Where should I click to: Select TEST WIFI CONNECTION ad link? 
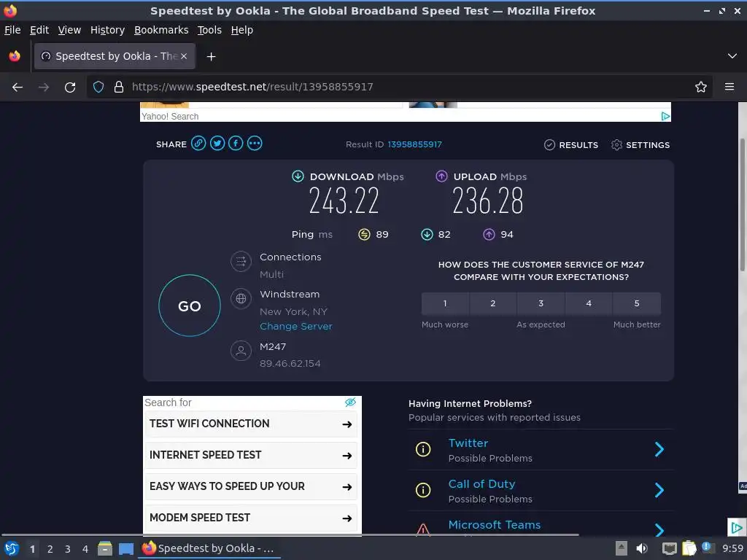(x=251, y=424)
